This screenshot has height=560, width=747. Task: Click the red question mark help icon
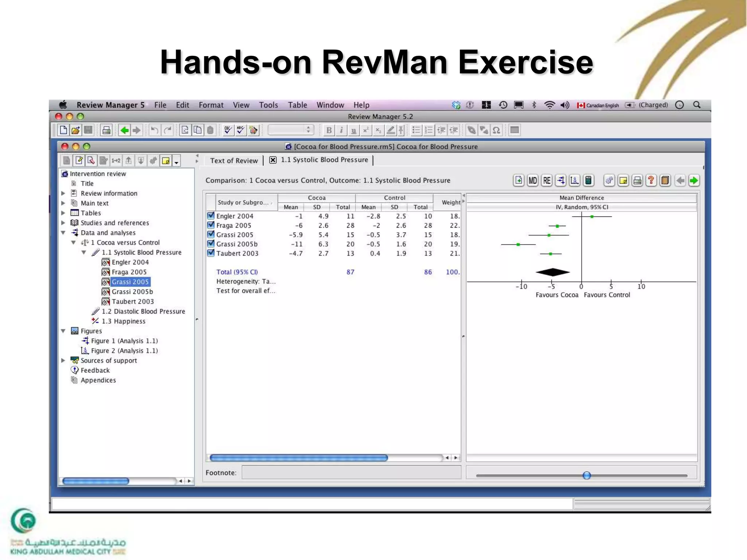click(x=651, y=180)
